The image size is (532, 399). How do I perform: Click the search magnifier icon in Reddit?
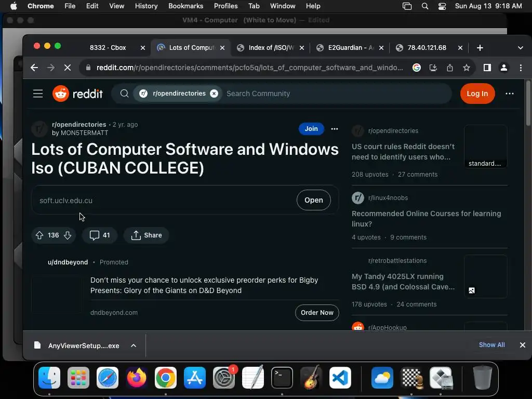tap(125, 94)
